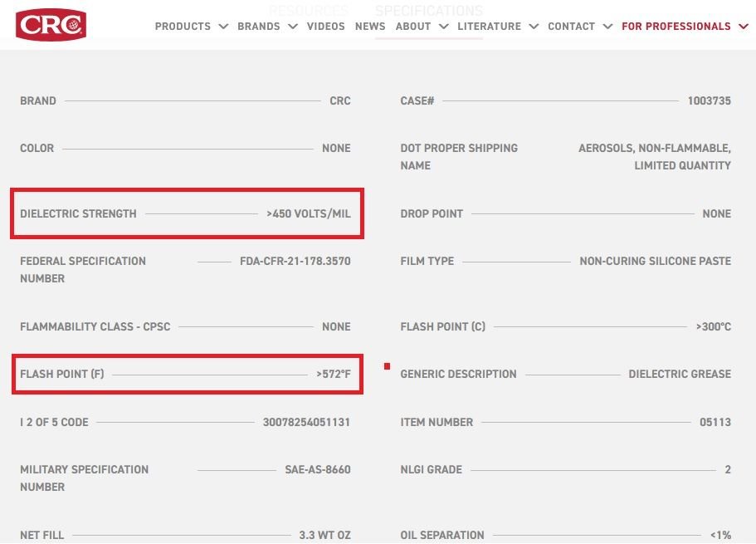The width and height of the screenshot is (756, 544).
Task: Open the For Professionals link
Action: coord(676,27)
